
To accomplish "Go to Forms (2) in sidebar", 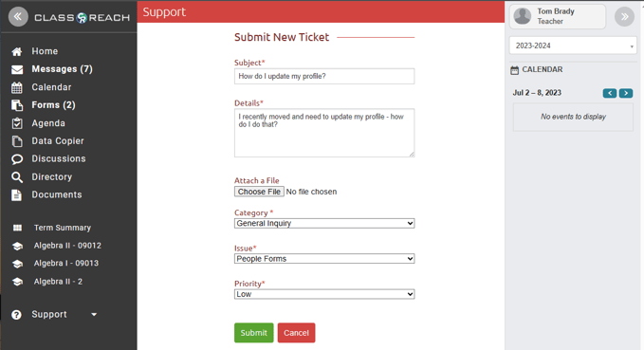I will 53,105.
